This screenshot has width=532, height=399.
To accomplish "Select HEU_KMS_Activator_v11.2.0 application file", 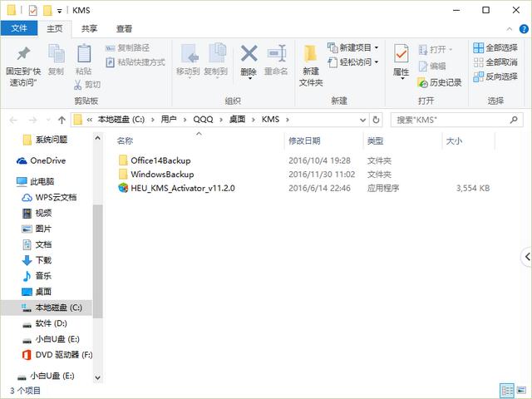I will click(x=182, y=189).
